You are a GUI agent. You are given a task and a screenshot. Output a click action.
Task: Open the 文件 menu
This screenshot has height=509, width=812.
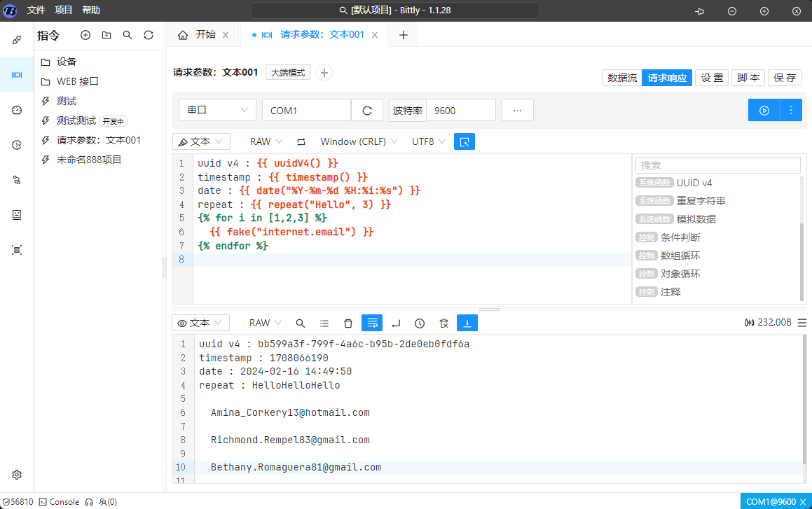pos(36,11)
